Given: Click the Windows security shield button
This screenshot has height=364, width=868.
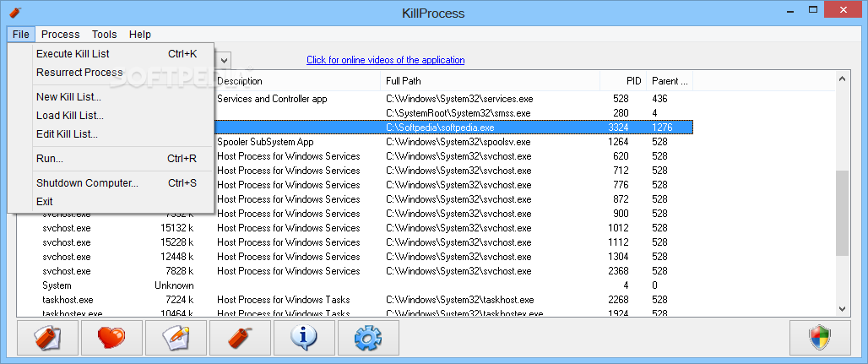Looking at the screenshot, I should point(820,338).
